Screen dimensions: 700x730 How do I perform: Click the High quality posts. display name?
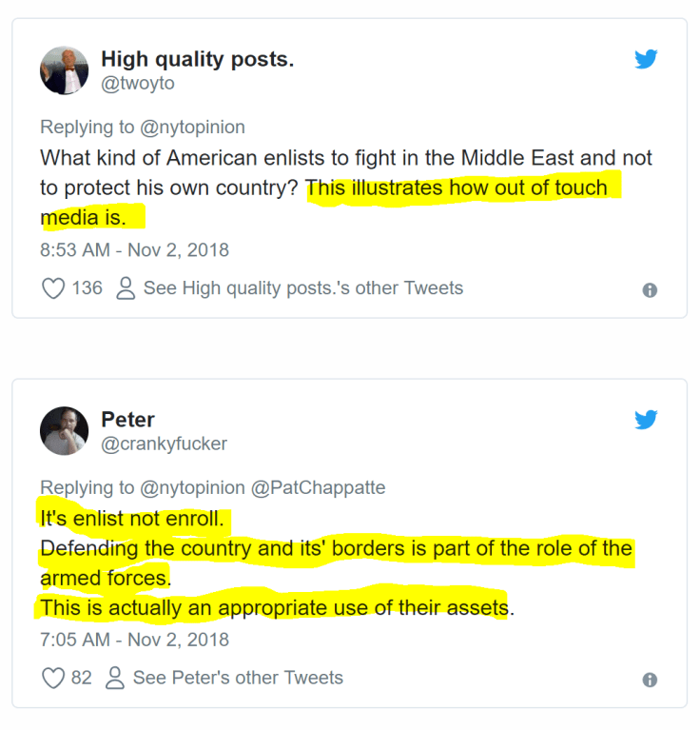coord(197,59)
